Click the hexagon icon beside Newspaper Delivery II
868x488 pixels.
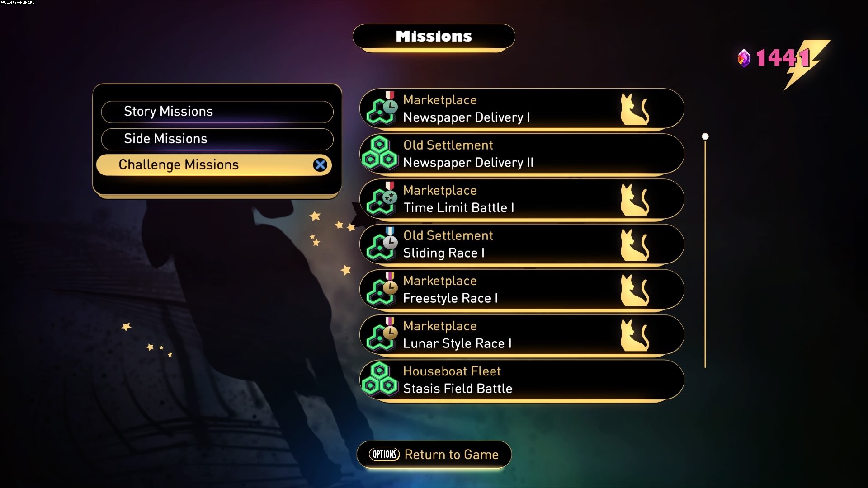380,153
